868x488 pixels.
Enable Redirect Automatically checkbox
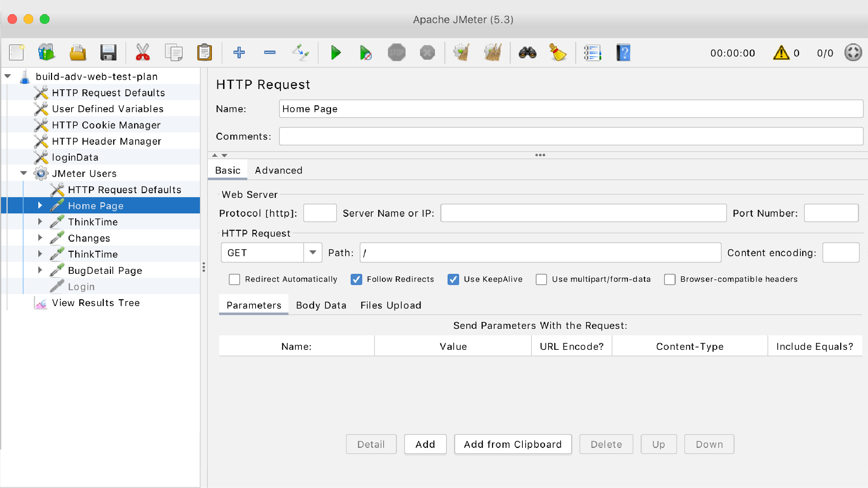click(234, 279)
